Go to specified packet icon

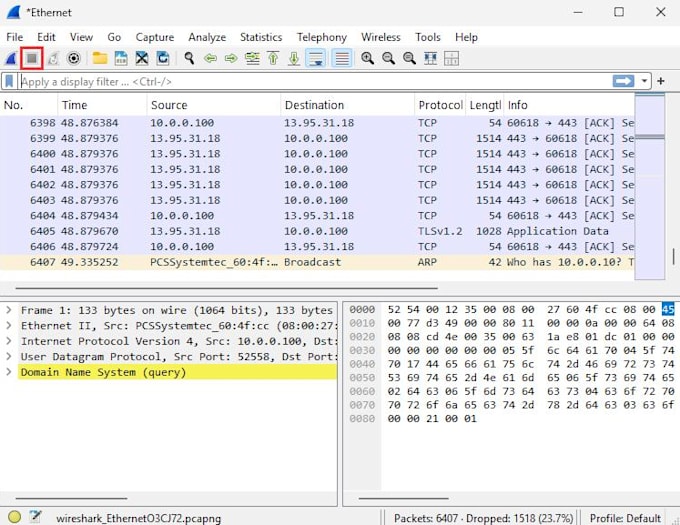pyautogui.click(x=252, y=58)
